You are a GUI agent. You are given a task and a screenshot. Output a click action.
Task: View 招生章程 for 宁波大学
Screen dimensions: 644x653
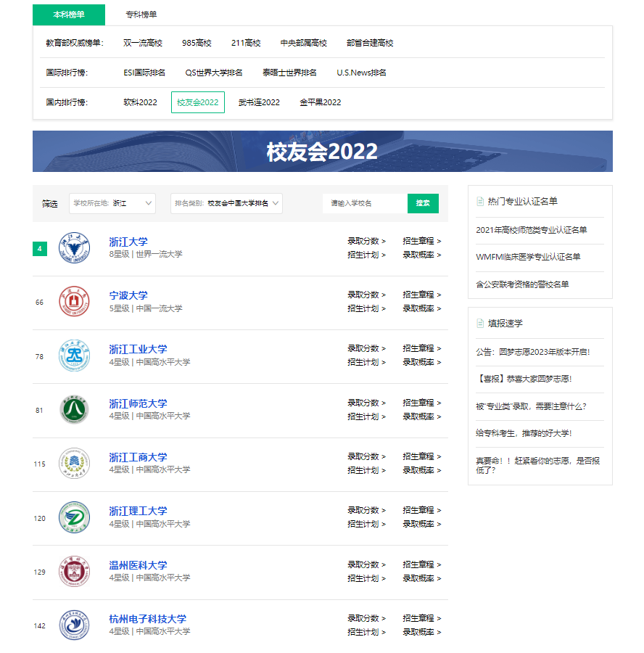click(422, 295)
